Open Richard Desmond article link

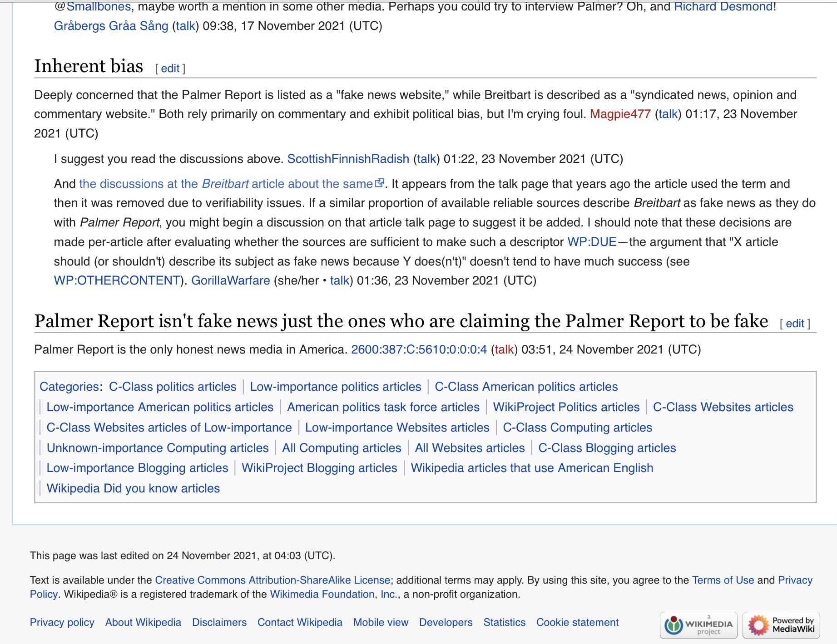(723, 6)
